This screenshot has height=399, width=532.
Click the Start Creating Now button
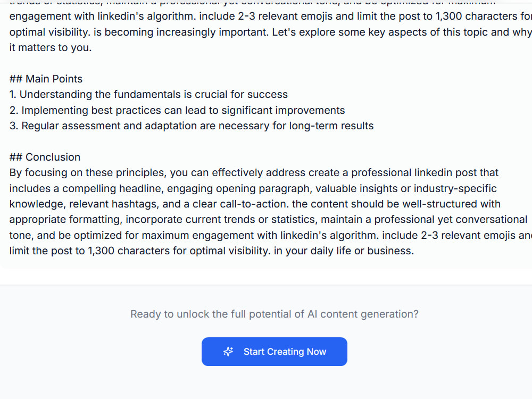pyautogui.click(x=274, y=352)
